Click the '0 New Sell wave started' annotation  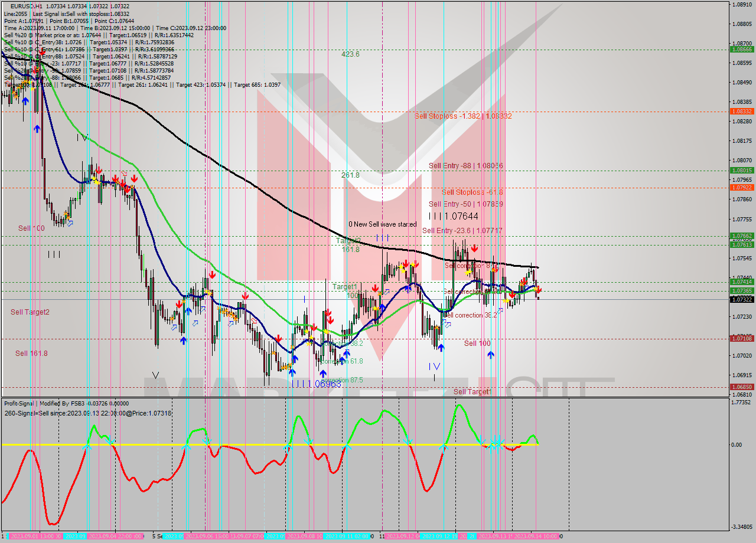(x=382, y=224)
